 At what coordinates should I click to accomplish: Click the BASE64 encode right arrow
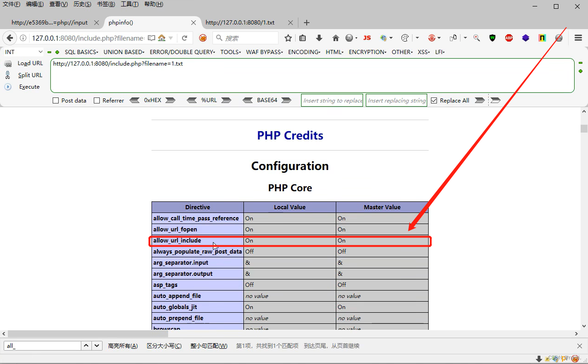click(286, 100)
